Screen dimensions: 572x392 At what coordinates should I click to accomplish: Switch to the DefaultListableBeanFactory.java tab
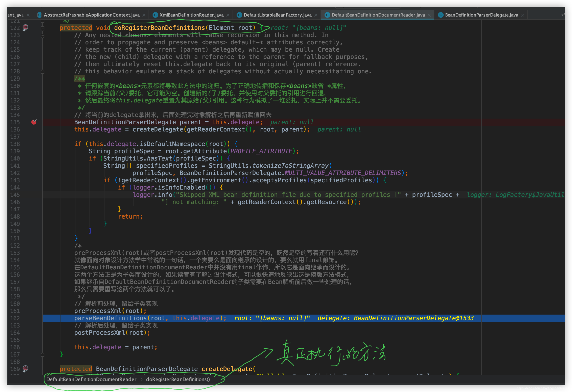tap(278, 15)
